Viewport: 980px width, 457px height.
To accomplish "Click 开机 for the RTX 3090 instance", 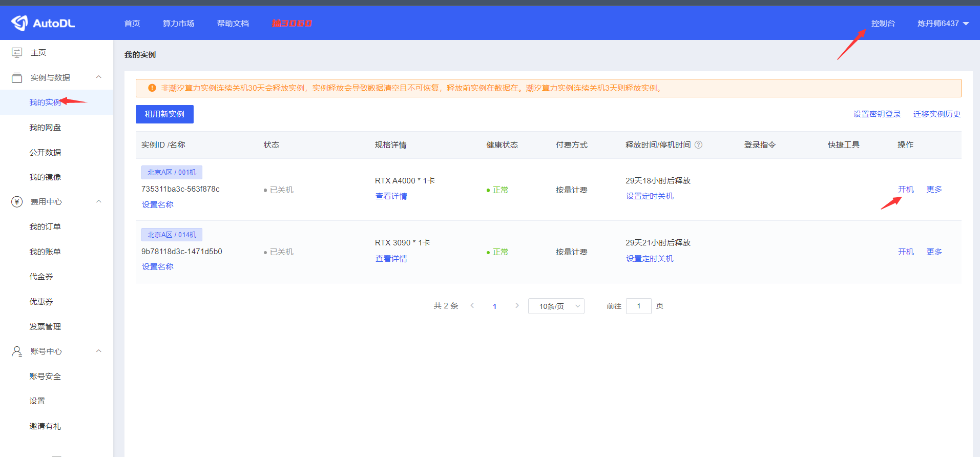I will pyautogui.click(x=906, y=252).
